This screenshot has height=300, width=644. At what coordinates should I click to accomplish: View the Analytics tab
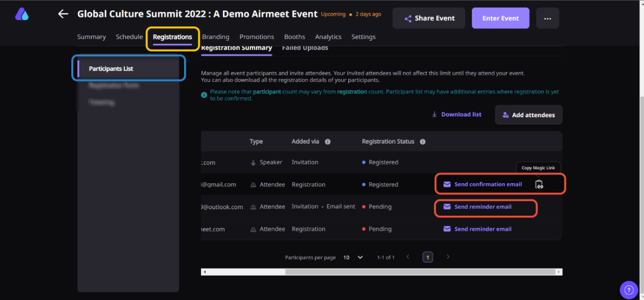[x=328, y=37]
